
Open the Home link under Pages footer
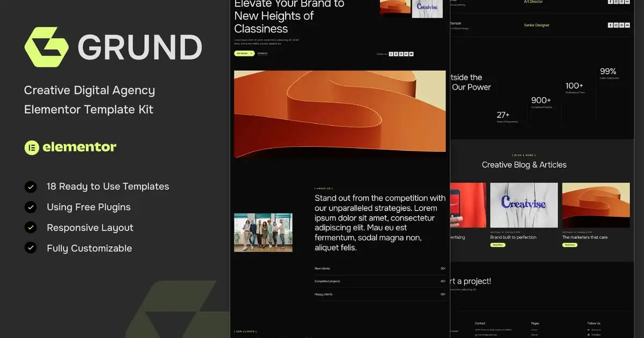[534, 329]
